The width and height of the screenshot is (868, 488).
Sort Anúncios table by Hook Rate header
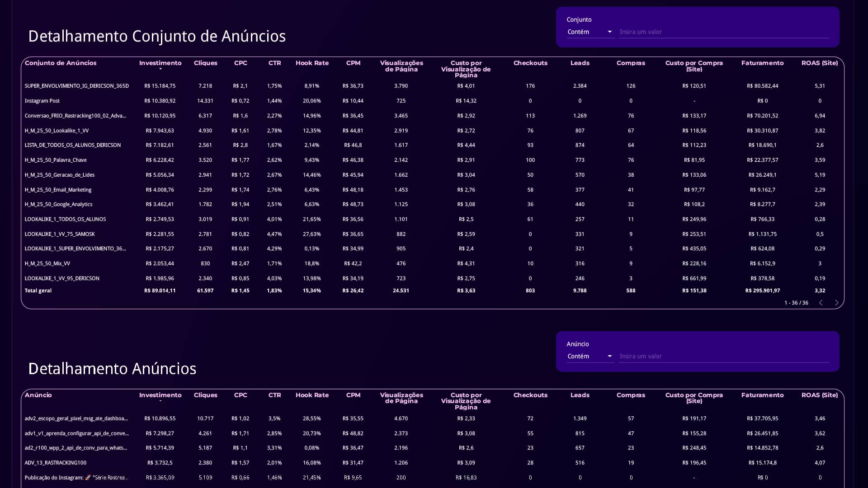(312, 395)
